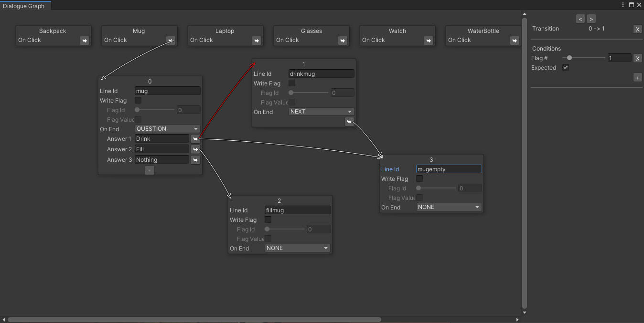
Task: Enable Write Flag on node 2 fillmug
Action: pyautogui.click(x=268, y=220)
